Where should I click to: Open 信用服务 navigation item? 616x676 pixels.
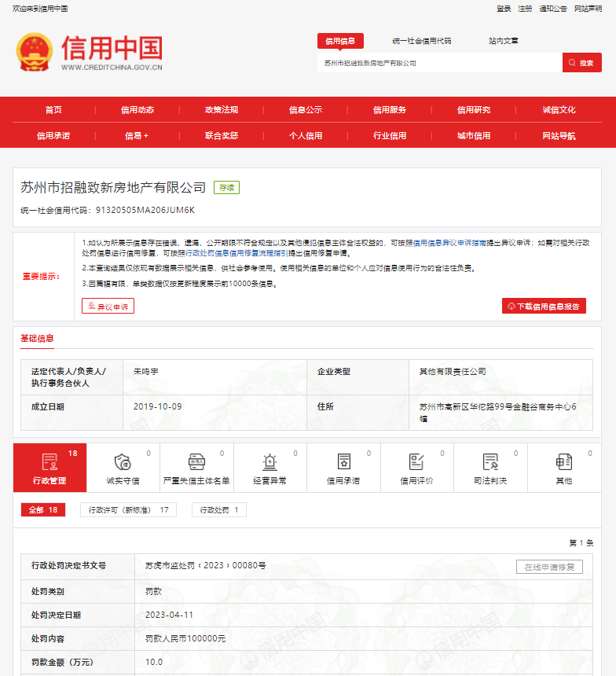390,110
